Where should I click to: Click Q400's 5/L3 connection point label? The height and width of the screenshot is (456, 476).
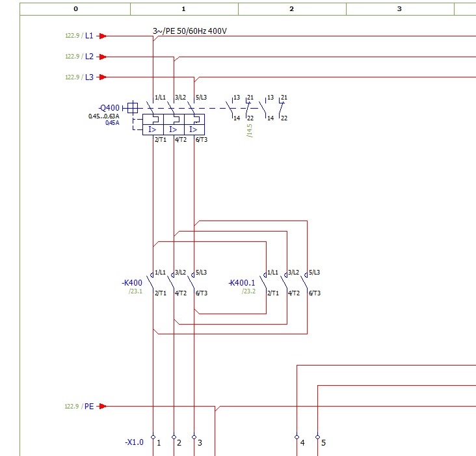pos(202,98)
